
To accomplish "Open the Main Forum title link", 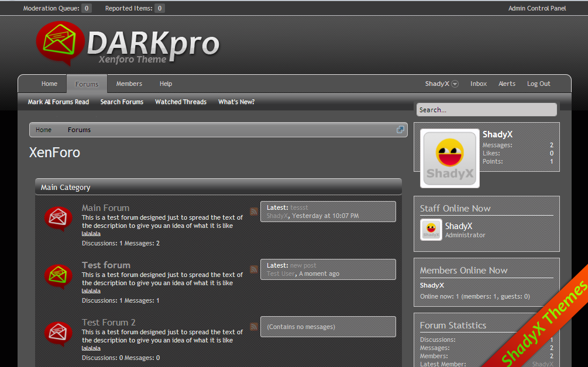I will pyautogui.click(x=106, y=208).
